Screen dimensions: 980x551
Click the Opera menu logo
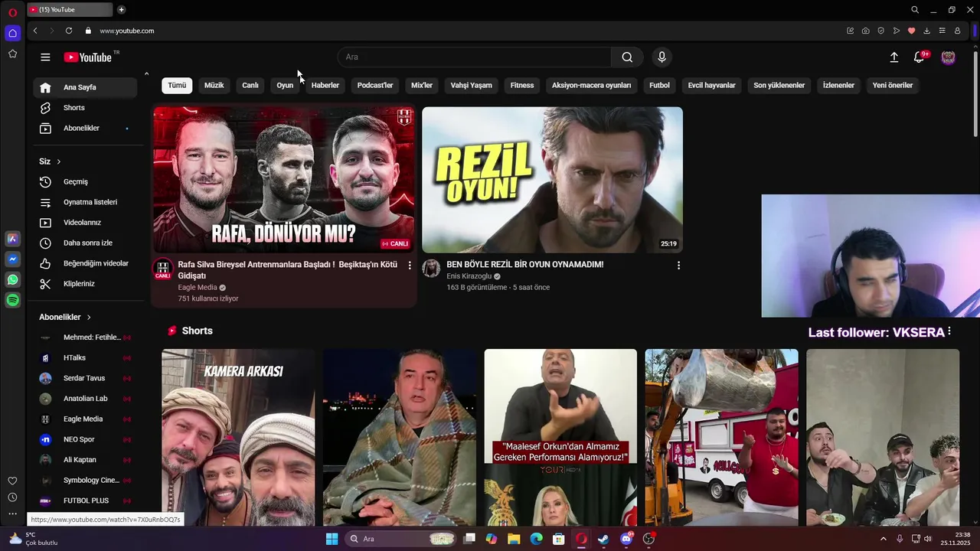pyautogui.click(x=12, y=12)
